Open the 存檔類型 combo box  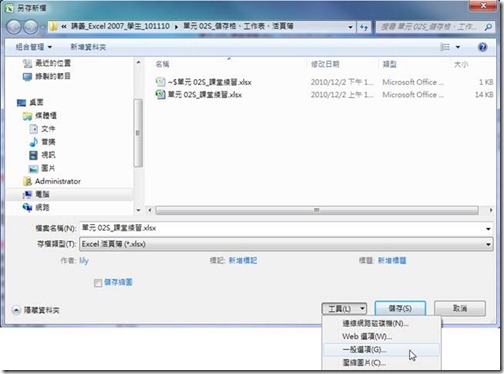pos(286,244)
